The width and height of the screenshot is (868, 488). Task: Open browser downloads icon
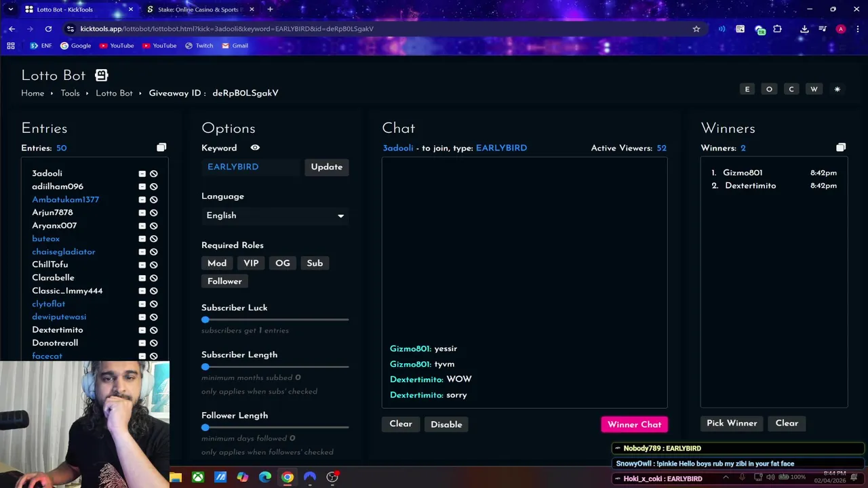pyautogui.click(x=804, y=29)
